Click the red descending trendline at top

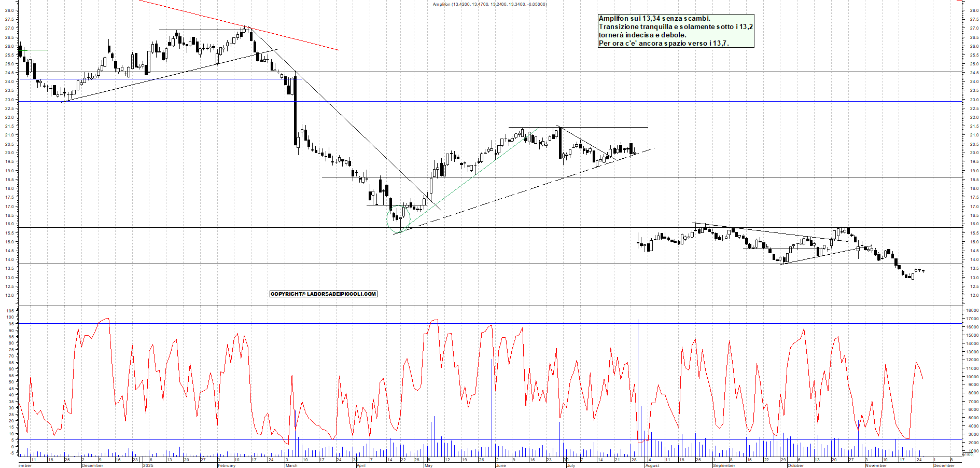[233, 26]
